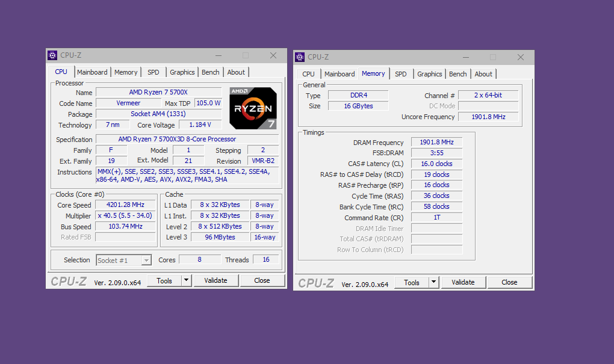Click the Threads value 16
The width and height of the screenshot is (614, 364).
pyautogui.click(x=266, y=259)
